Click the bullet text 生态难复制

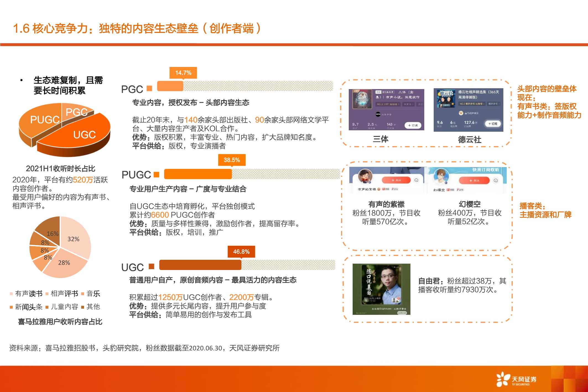click(x=68, y=85)
